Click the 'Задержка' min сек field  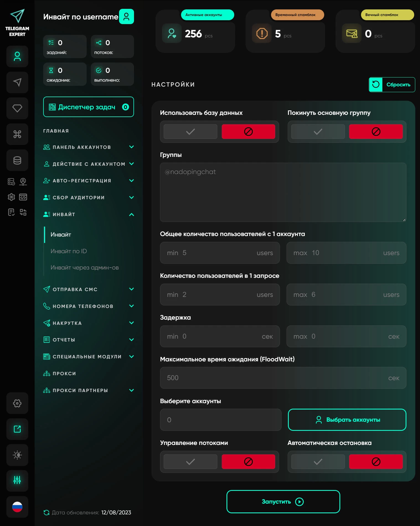pyautogui.click(x=220, y=336)
